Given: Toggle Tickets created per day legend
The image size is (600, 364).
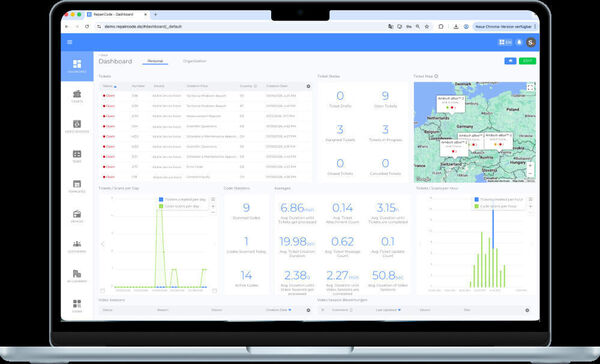Looking at the screenshot, I should [x=182, y=199].
